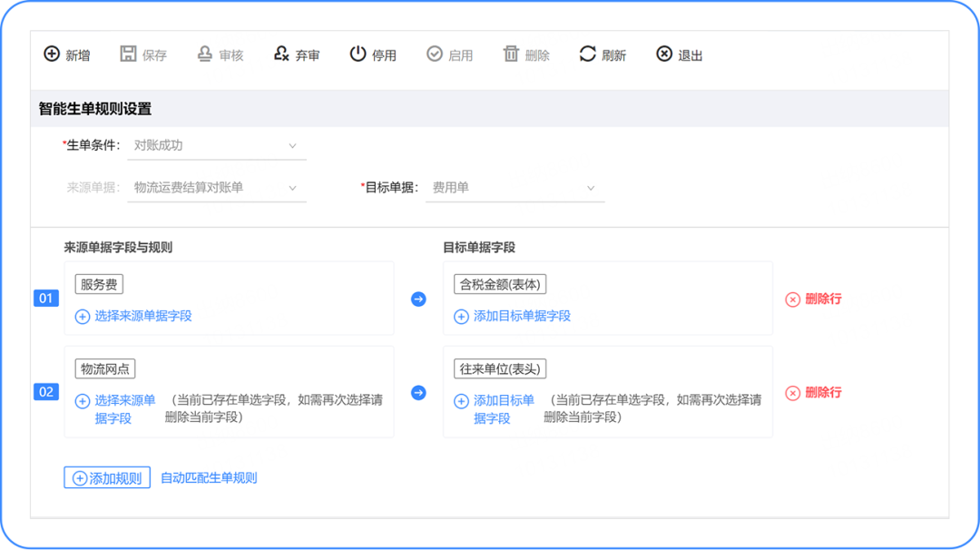
Task: Click the 目标单据字段 column heading
Action: (479, 248)
